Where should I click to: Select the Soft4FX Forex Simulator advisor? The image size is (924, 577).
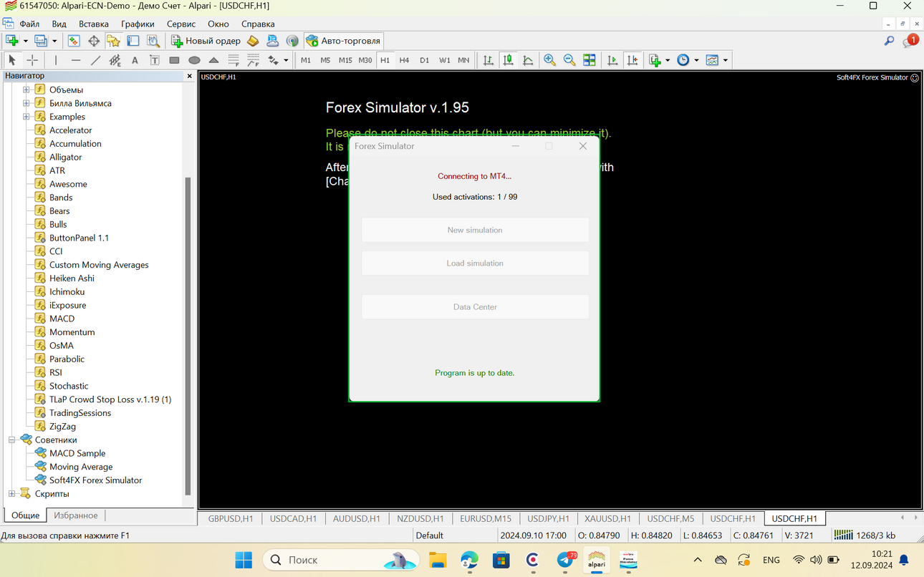point(95,480)
